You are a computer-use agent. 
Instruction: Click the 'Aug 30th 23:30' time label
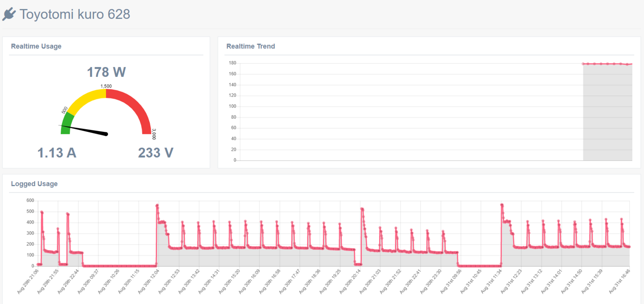click(431, 281)
